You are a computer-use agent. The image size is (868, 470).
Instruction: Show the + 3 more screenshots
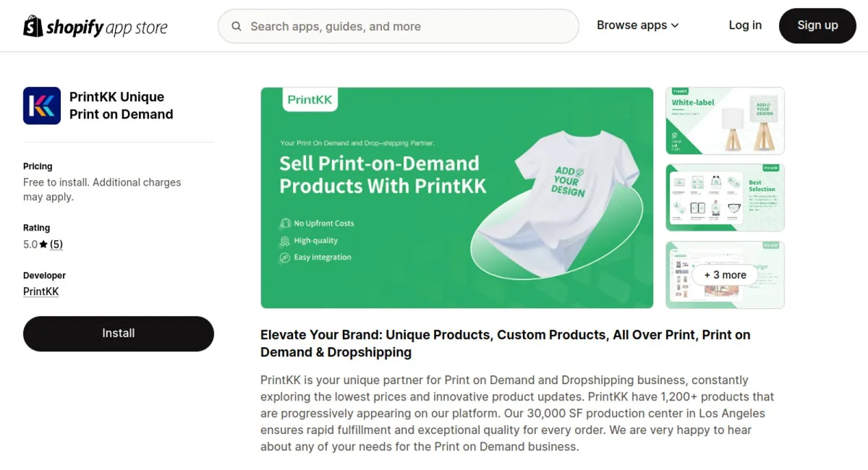tap(725, 275)
